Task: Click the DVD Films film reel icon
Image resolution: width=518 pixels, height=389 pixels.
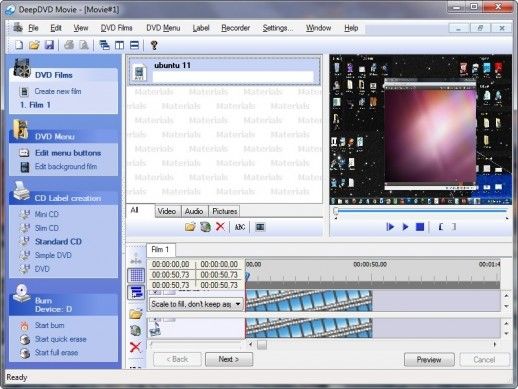Action: [x=22, y=68]
